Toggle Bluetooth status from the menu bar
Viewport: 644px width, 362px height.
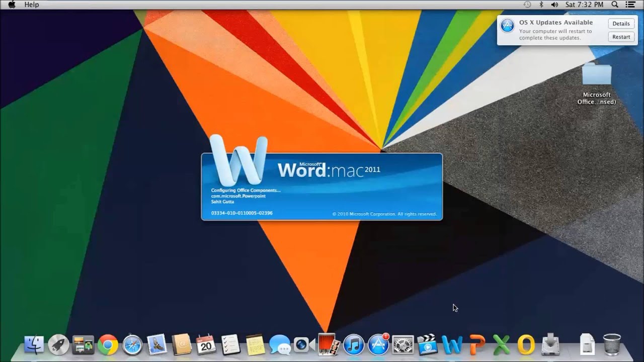[x=541, y=4]
